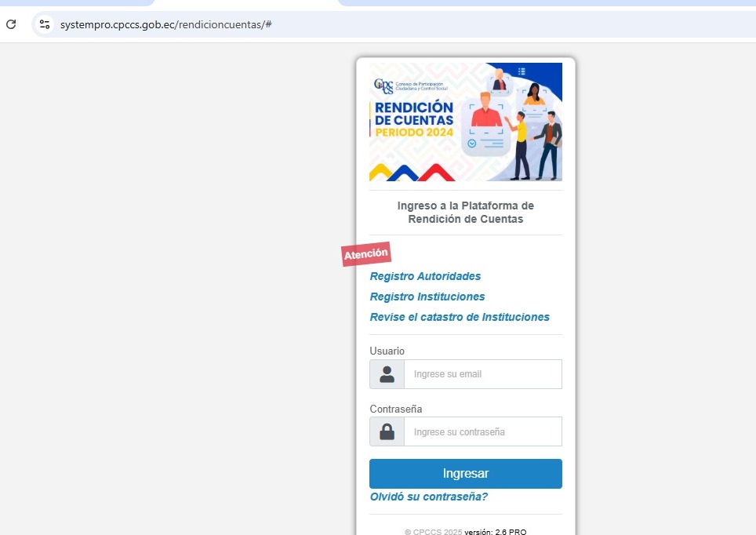The height and width of the screenshot is (535, 756).
Task: Open the Registro Instituciones link
Action: click(427, 297)
